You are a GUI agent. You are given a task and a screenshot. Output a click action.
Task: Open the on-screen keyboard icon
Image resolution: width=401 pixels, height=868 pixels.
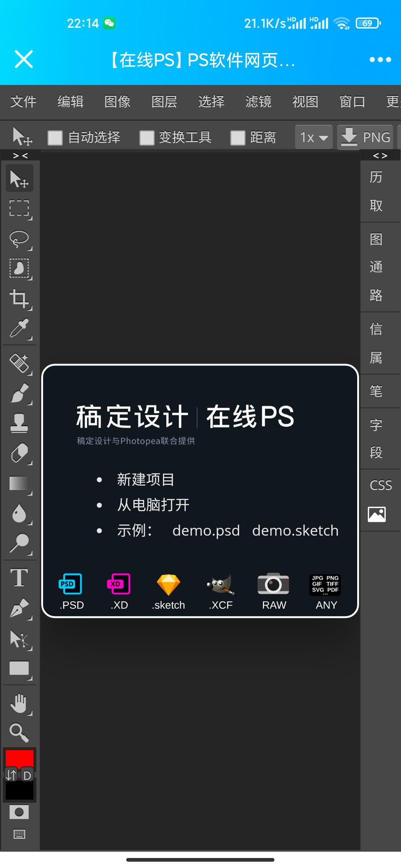(19, 834)
